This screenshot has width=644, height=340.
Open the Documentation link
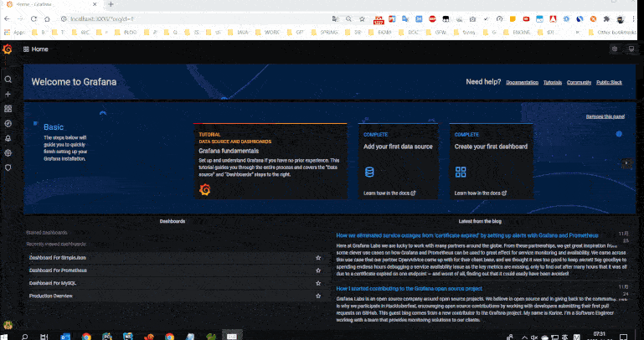pyautogui.click(x=522, y=83)
